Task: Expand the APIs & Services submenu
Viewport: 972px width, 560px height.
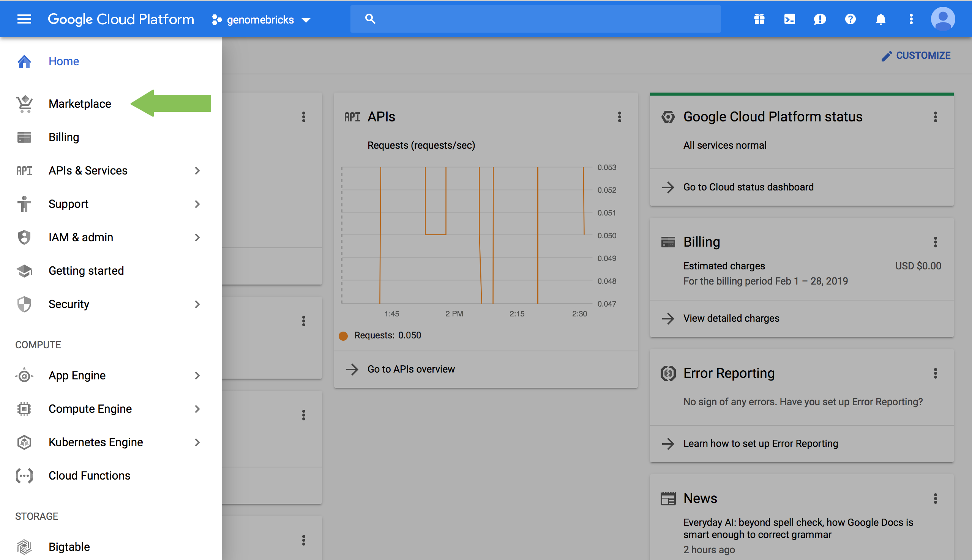Action: 197,170
